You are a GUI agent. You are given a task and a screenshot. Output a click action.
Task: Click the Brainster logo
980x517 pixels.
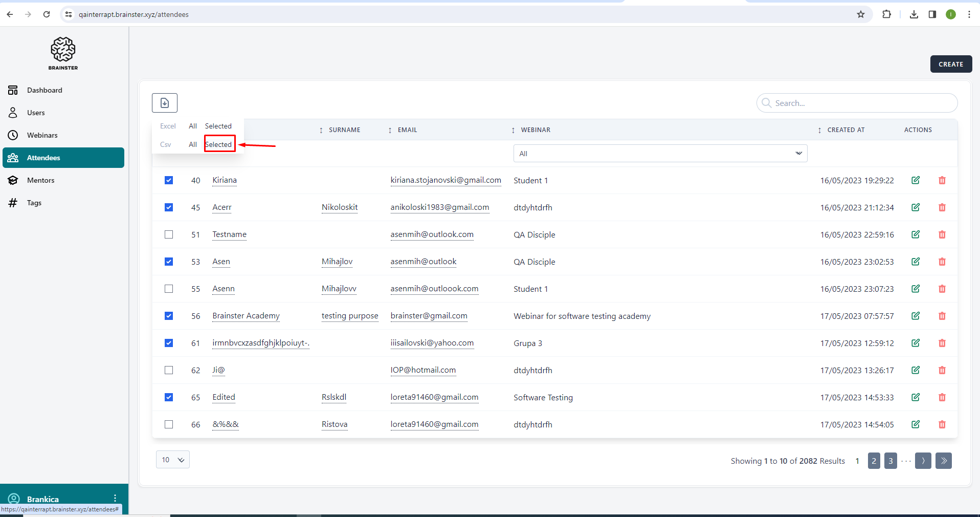pyautogui.click(x=63, y=53)
